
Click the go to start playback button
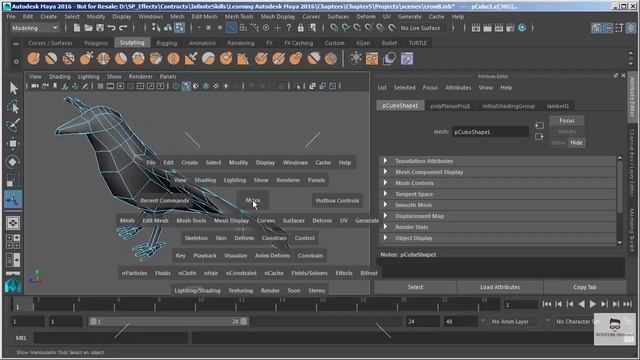[x=547, y=304]
